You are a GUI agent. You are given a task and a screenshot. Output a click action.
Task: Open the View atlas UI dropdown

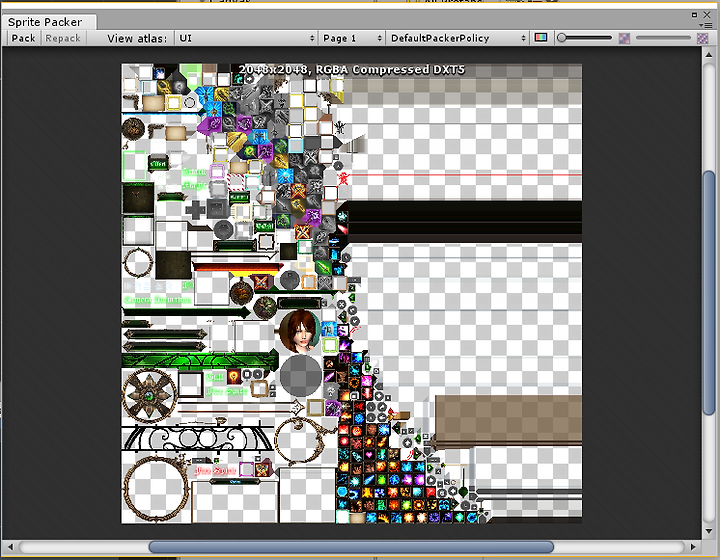[246, 38]
